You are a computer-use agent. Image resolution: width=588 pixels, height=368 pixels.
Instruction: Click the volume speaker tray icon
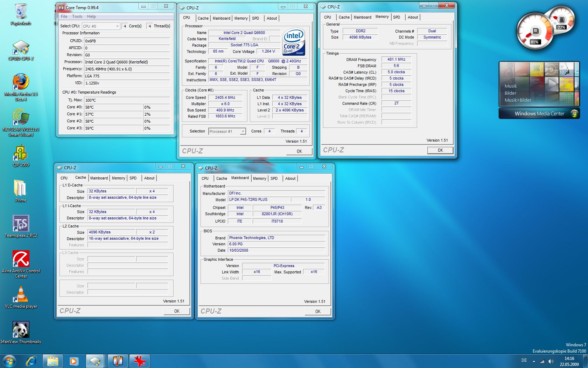tap(551, 361)
